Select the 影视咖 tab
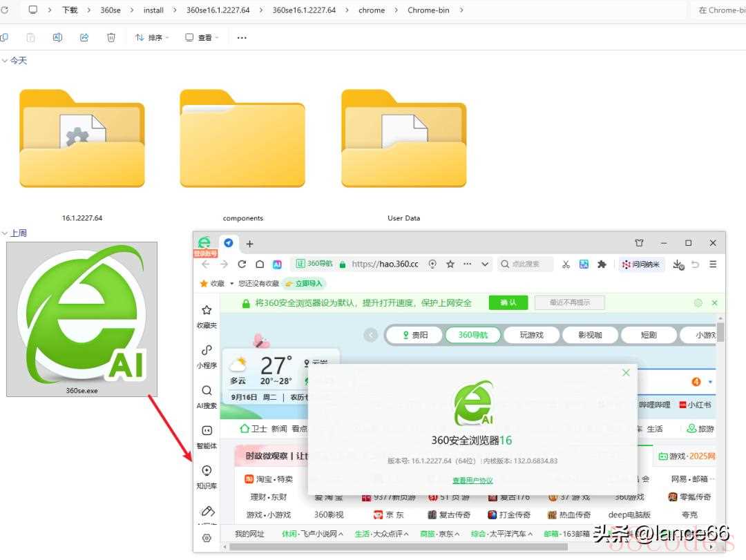 pyautogui.click(x=590, y=335)
